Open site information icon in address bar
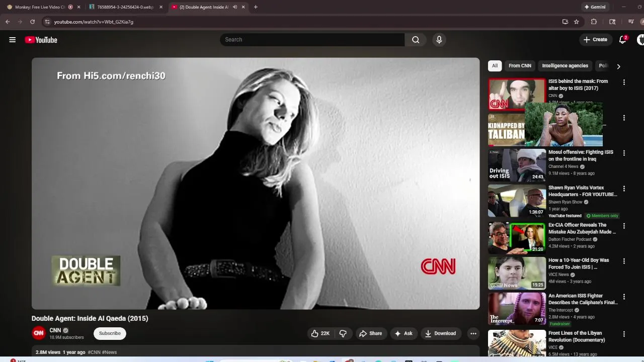 pos(47,22)
